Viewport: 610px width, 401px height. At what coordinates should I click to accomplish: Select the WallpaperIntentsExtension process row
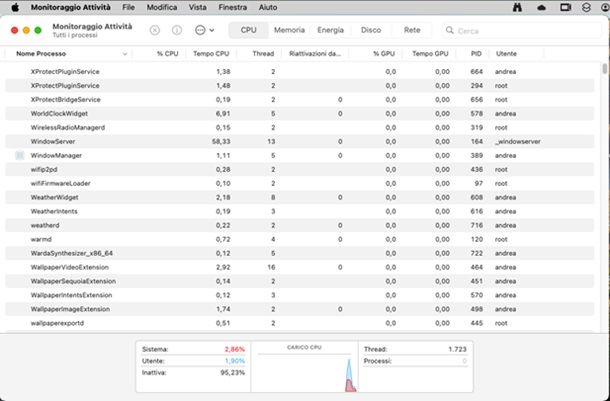click(x=300, y=295)
